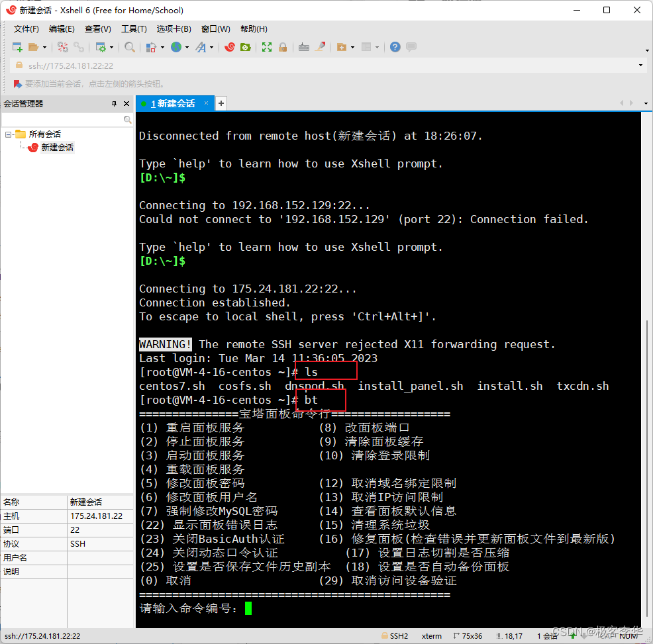
Task: Open the 工具(T) menu
Action: pos(134,28)
